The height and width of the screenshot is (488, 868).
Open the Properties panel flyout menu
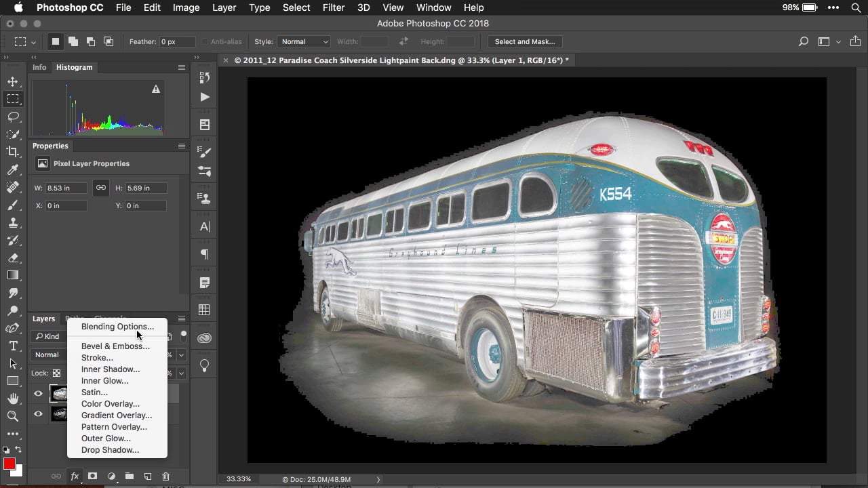coord(182,146)
